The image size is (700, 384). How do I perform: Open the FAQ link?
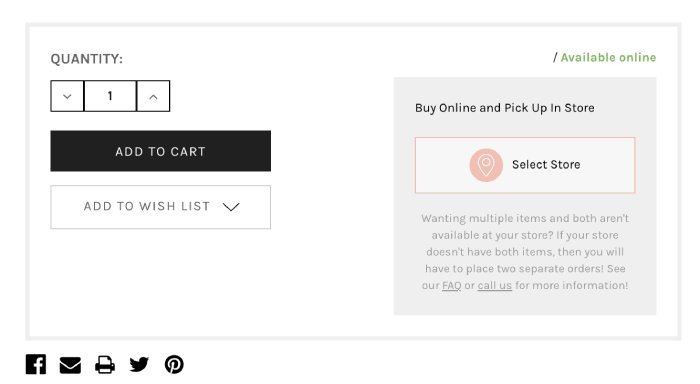(x=451, y=285)
